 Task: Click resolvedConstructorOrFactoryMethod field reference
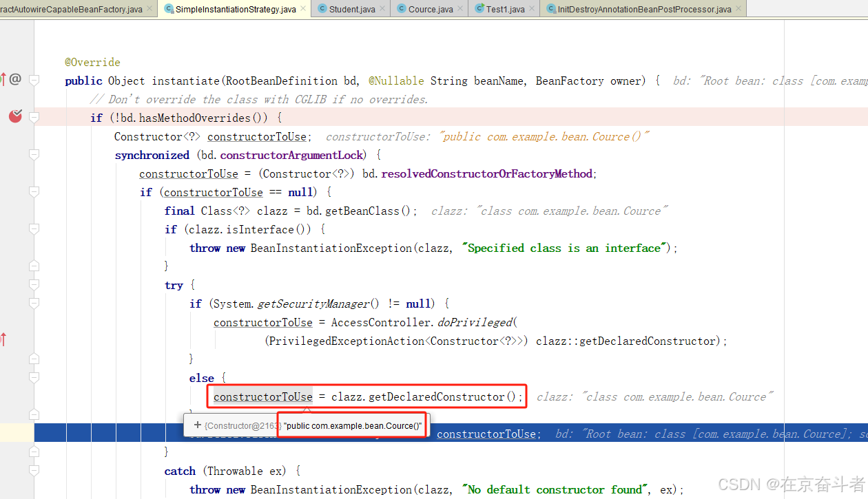487,173
